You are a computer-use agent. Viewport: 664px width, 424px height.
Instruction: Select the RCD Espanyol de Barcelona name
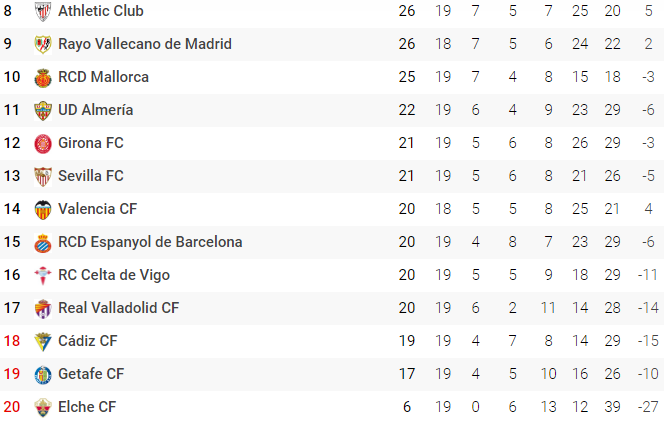click(150, 242)
